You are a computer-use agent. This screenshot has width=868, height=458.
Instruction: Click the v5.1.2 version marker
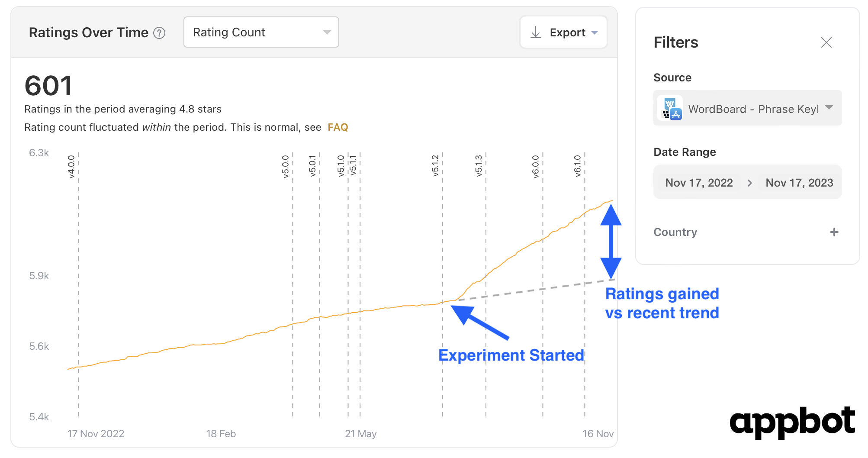click(x=435, y=165)
